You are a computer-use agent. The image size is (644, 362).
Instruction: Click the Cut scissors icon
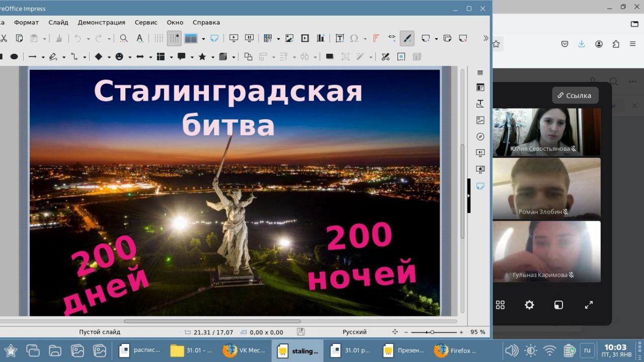[x=3, y=38]
